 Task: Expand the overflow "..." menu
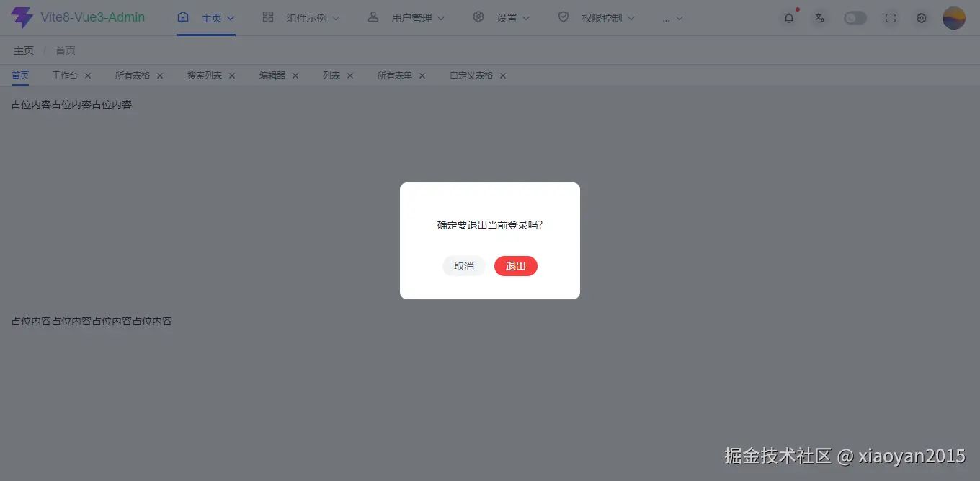point(672,18)
